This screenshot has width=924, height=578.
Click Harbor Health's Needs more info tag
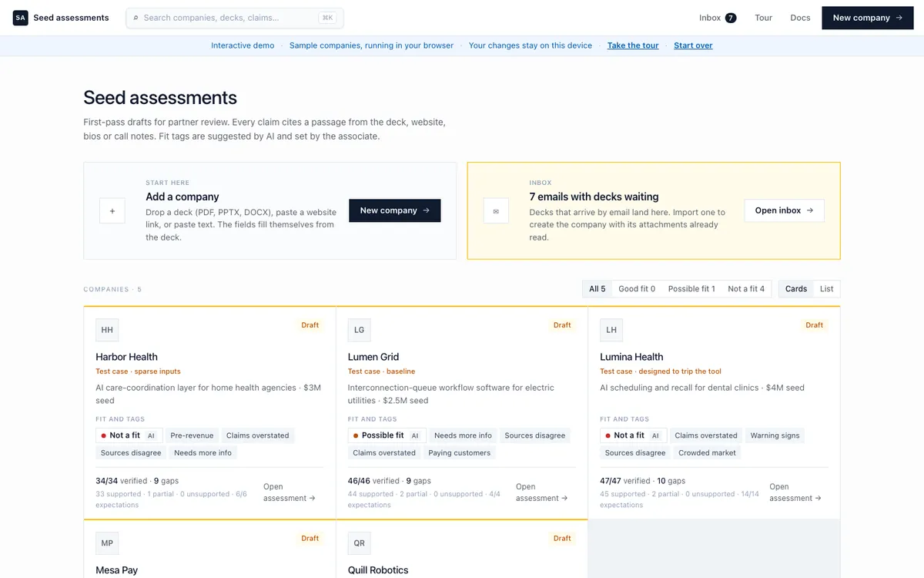click(203, 453)
